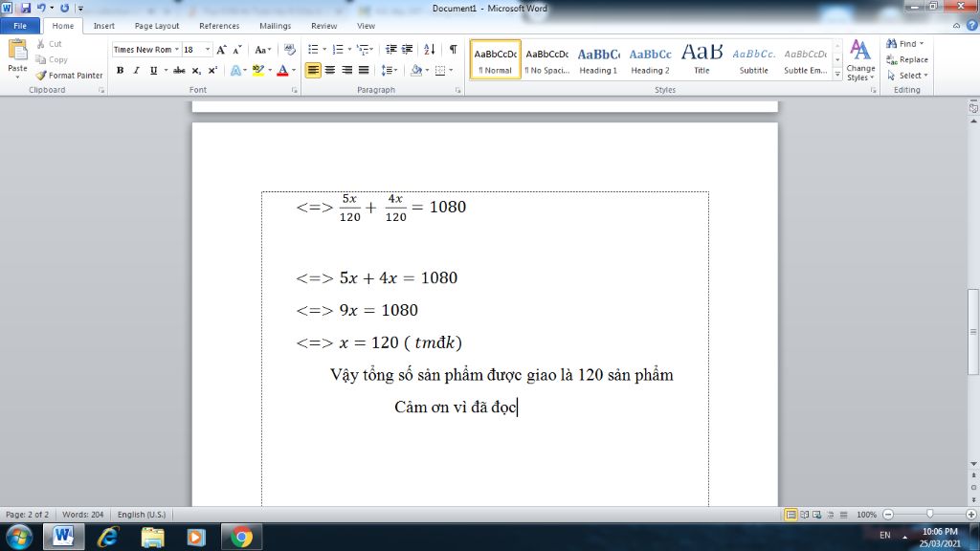Click Replace in the Editing group

[x=907, y=59]
